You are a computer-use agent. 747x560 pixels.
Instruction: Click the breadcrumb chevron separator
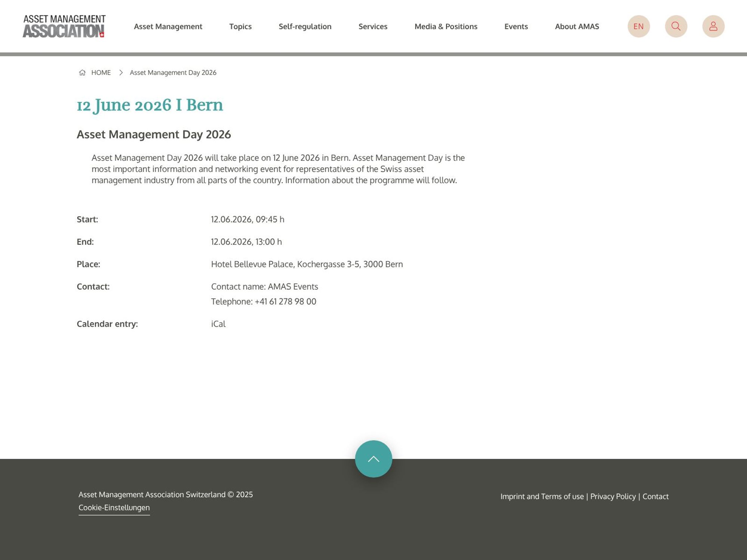pos(121,72)
